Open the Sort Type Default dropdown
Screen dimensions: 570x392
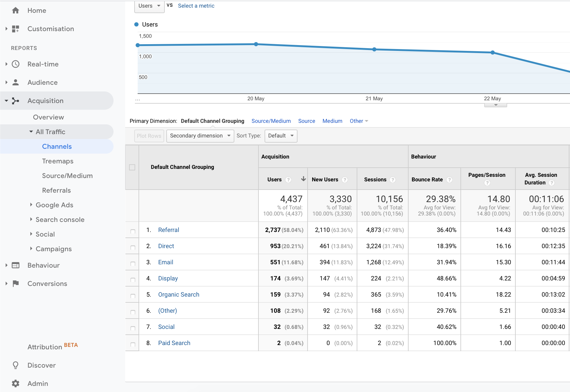click(281, 136)
